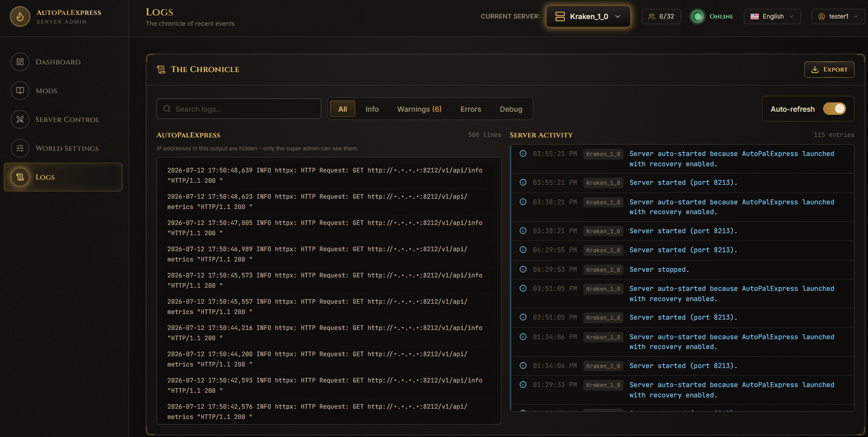Select the Server Control crossed tools icon
The width and height of the screenshot is (868, 437).
tap(20, 119)
